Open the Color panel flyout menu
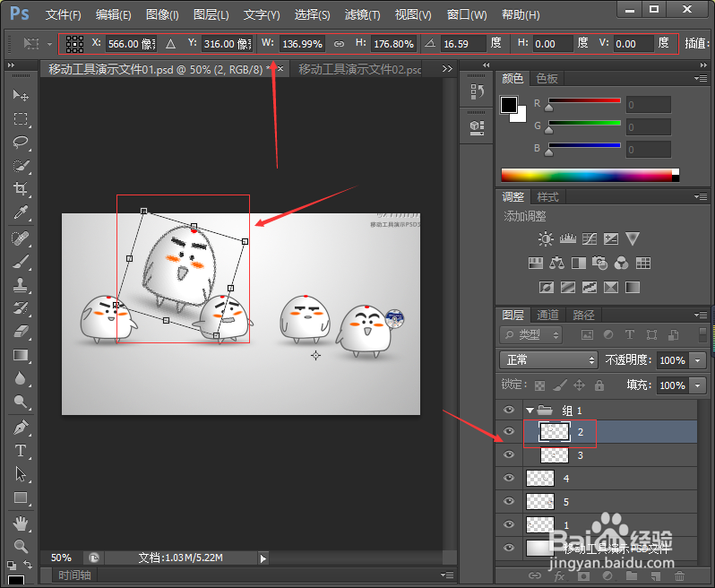 [x=701, y=79]
